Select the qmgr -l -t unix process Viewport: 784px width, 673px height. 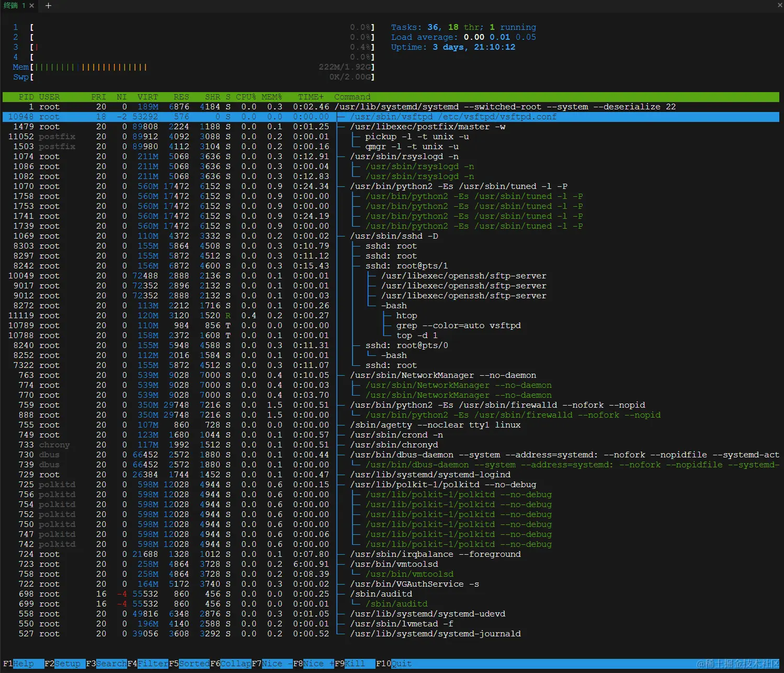(391, 147)
